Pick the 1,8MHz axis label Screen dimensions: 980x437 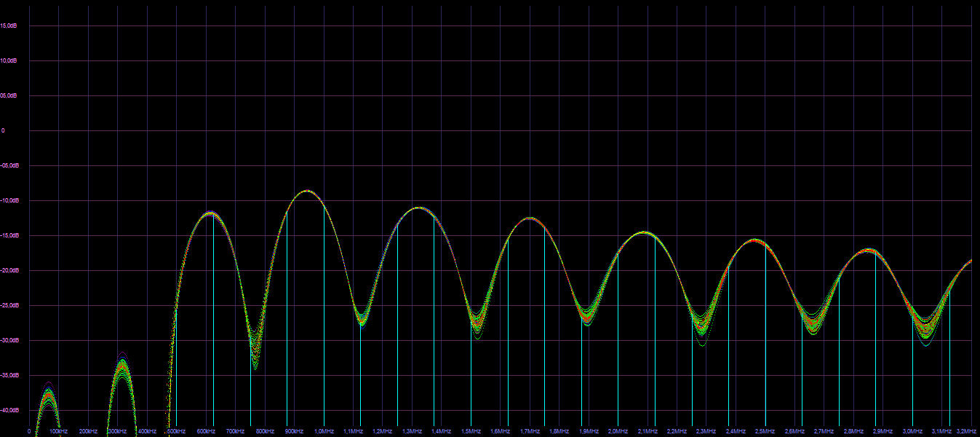tap(559, 432)
